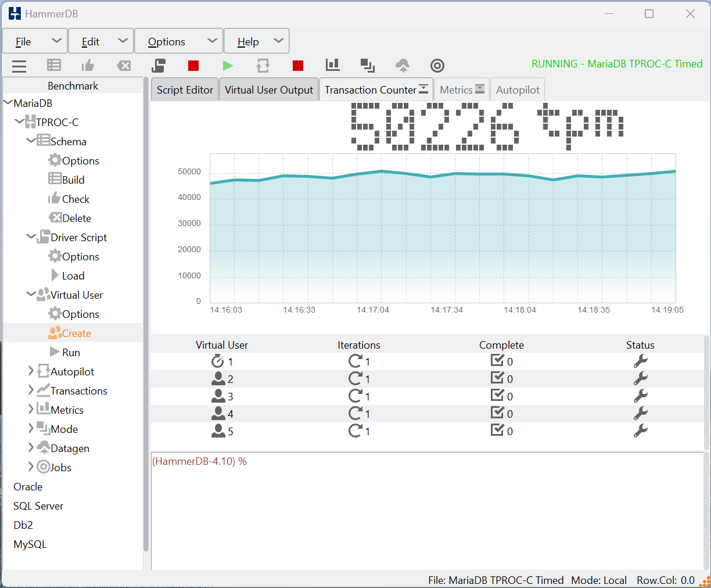The width and height of the screenshot is (711, 588).
Task: Select the Transaction Counter tab
Action: (376, 89)
